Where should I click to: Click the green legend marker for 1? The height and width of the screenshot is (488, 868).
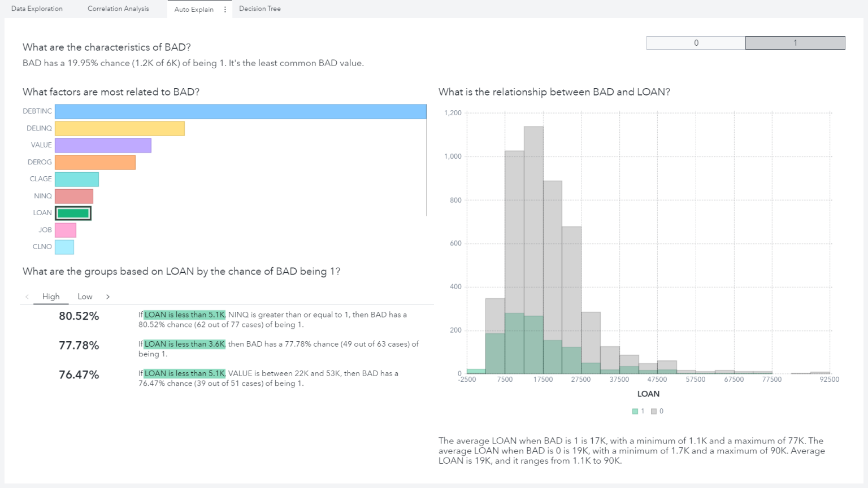point(635,411)
